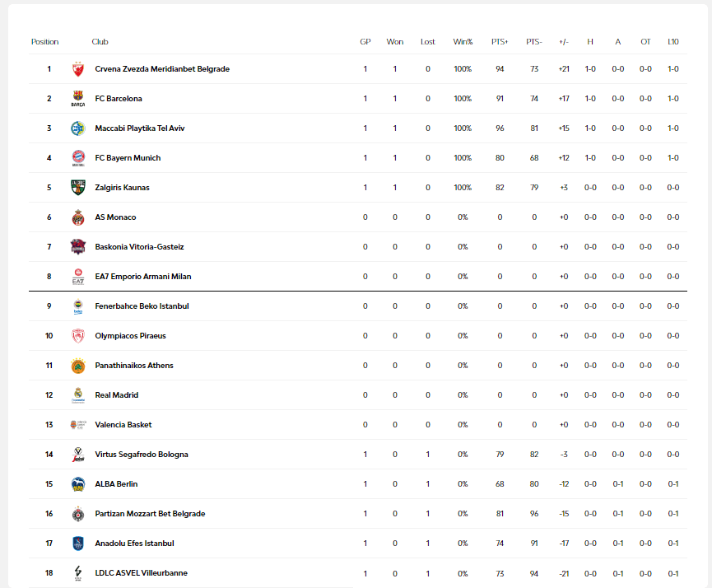Open the LDLC ASVEL Villeurbanne link
Screen dimensions: 712x588
pyautogui.click(x=141, y=573)
